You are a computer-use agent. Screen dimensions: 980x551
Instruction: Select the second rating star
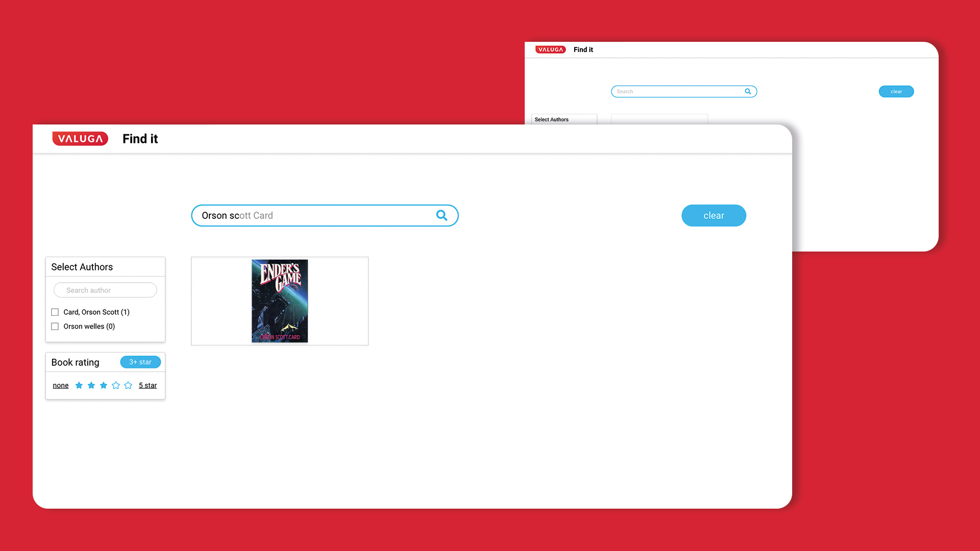point(91,385)
